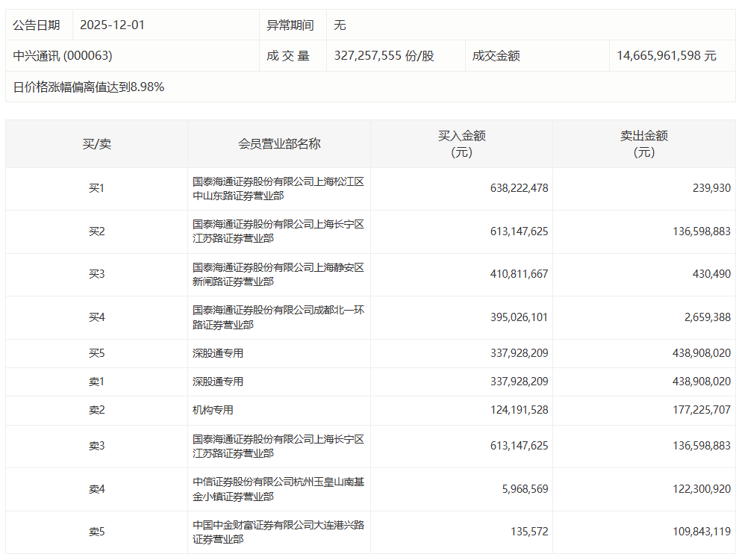Click 深股通专用 in the 买5 row
This screenshot has height=560, width=739.
point(218,353)
